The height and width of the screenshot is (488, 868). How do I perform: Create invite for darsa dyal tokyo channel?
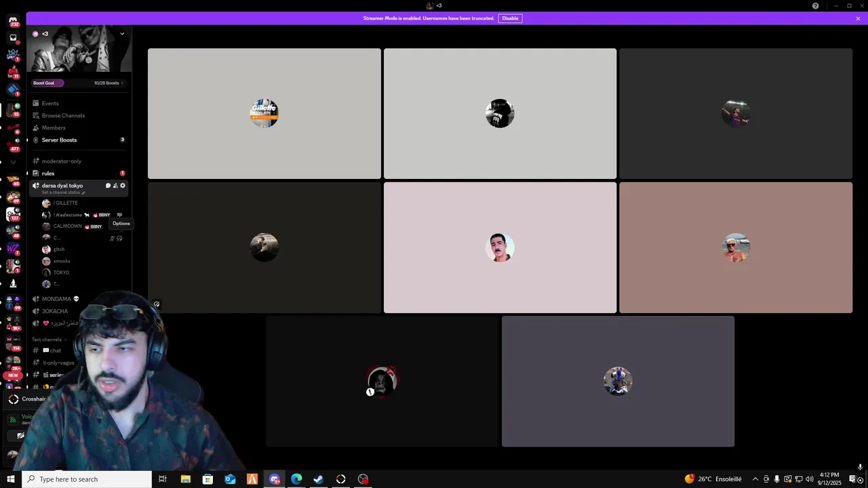[115, 186]
